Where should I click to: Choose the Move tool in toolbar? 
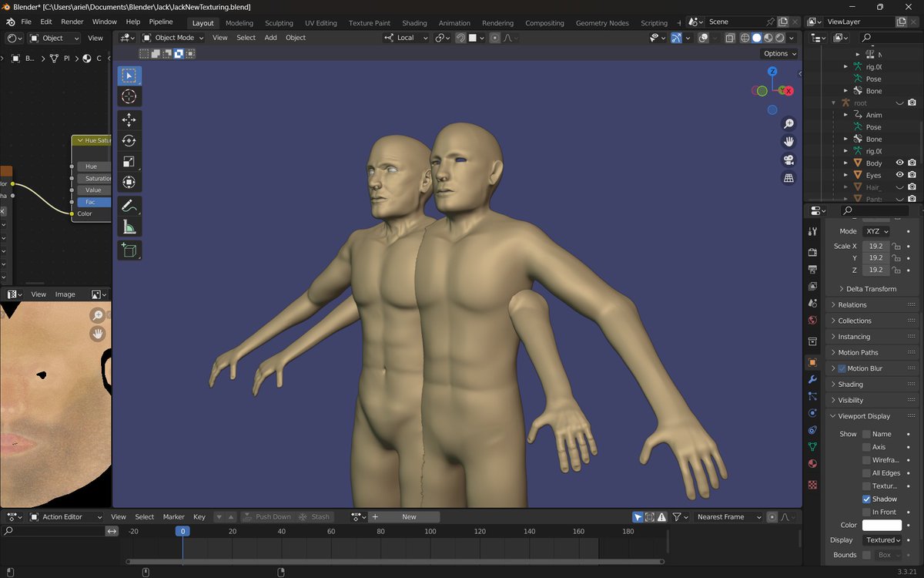pyautogui.click(x=129, y=120)
